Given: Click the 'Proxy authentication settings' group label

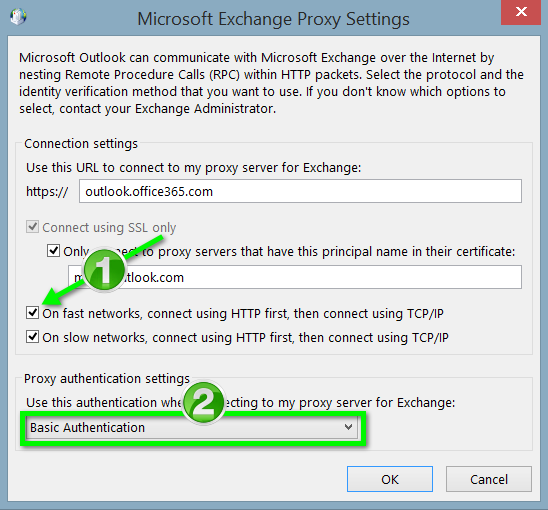Looking at the screenshot, I should (107, 379).
